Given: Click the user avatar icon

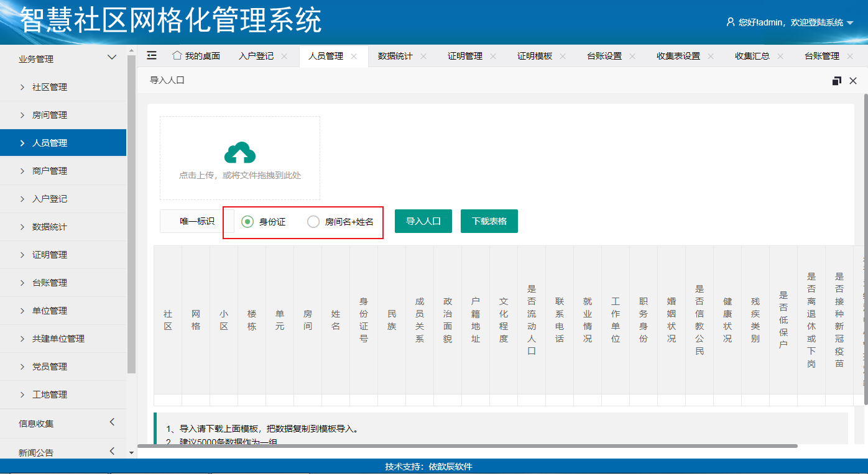Looking at the screenshot, I should point(731,22).
